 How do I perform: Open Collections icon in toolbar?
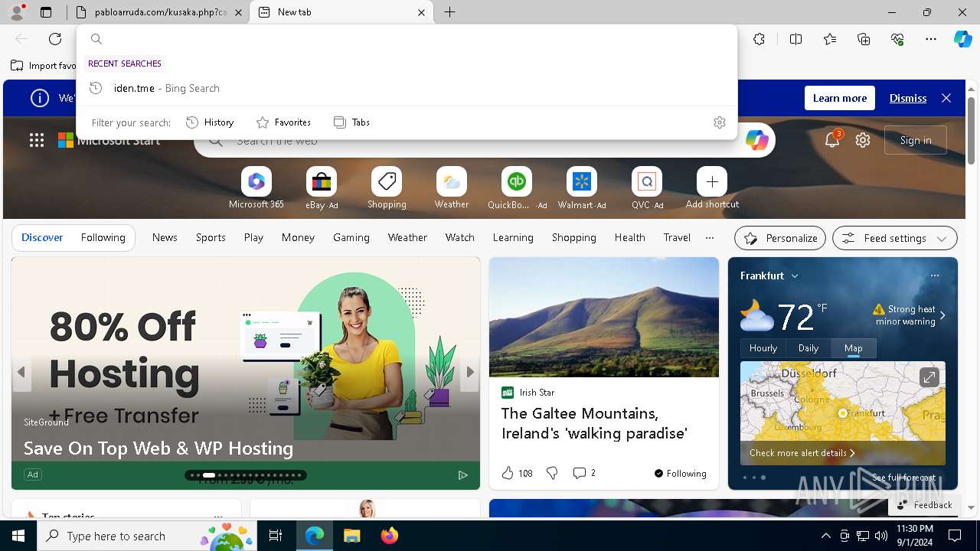click(864, 39)
